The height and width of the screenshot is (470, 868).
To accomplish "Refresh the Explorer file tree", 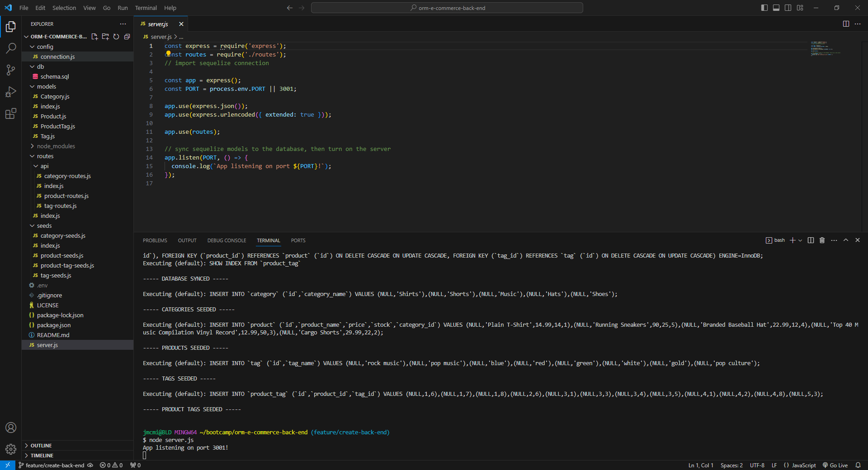I will [116, 37].
